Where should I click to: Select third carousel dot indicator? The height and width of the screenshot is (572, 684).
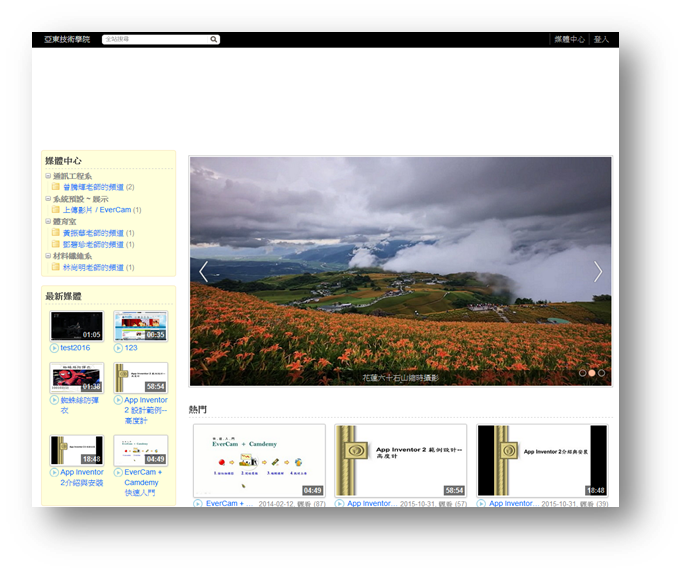pos(602,373)
